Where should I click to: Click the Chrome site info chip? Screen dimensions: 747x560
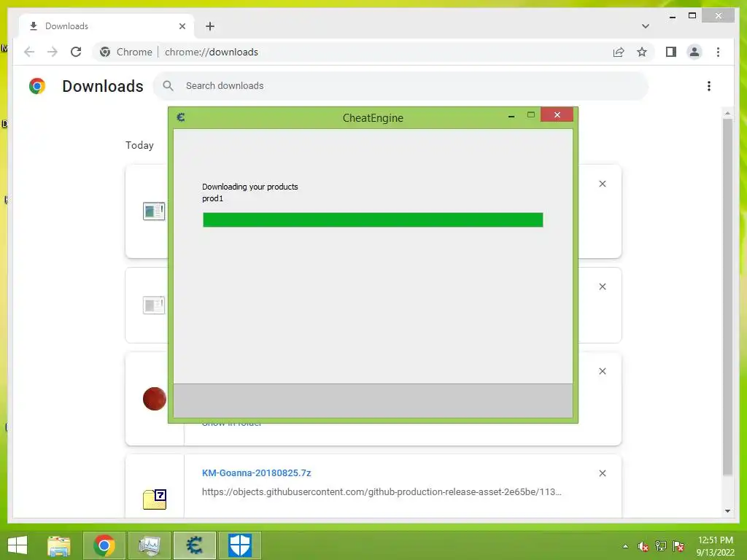[126, 52]
